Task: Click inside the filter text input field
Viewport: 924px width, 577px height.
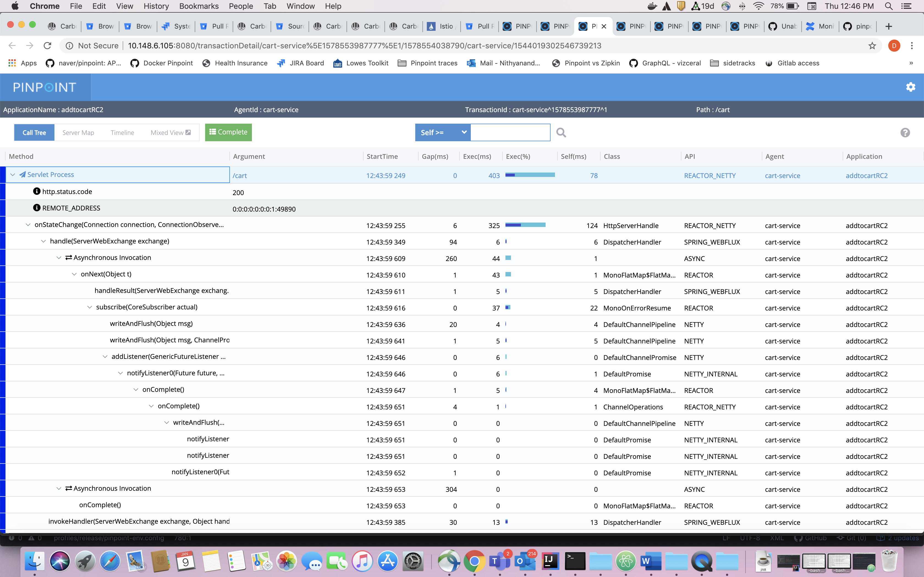Action: coord(510,132)
